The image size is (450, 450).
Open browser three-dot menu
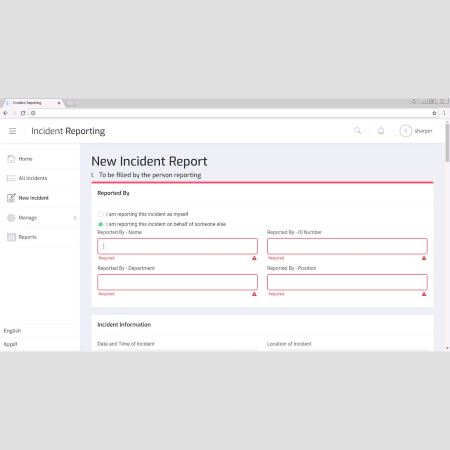pos(444,113)
